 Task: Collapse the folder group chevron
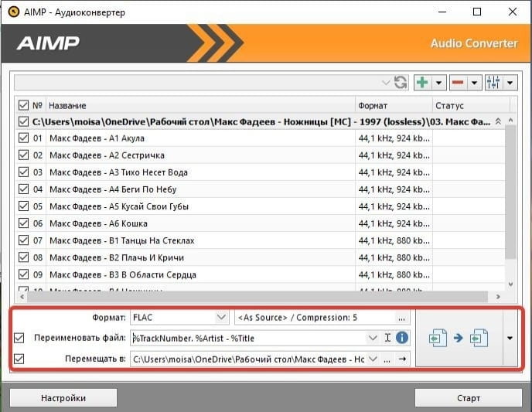coord(498,121)
